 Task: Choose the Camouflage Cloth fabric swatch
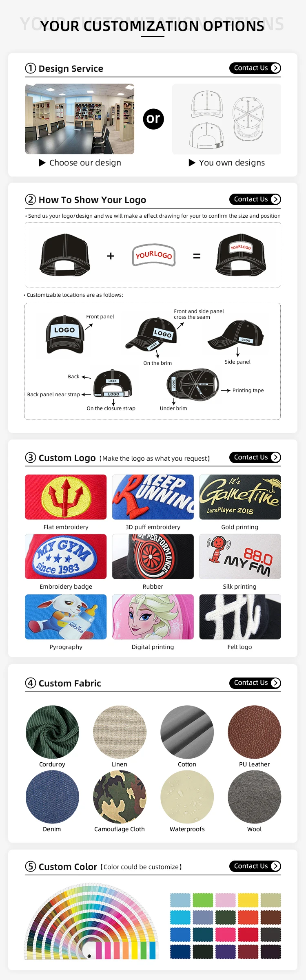120,797
